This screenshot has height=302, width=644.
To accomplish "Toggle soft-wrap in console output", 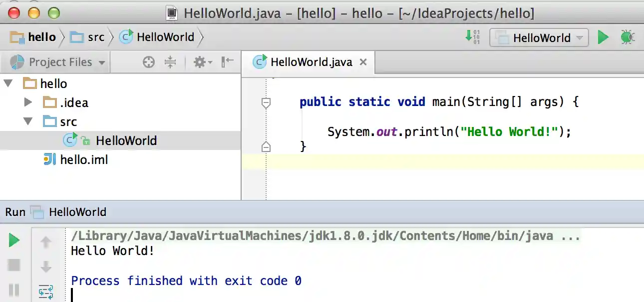I will pos(46,291).
